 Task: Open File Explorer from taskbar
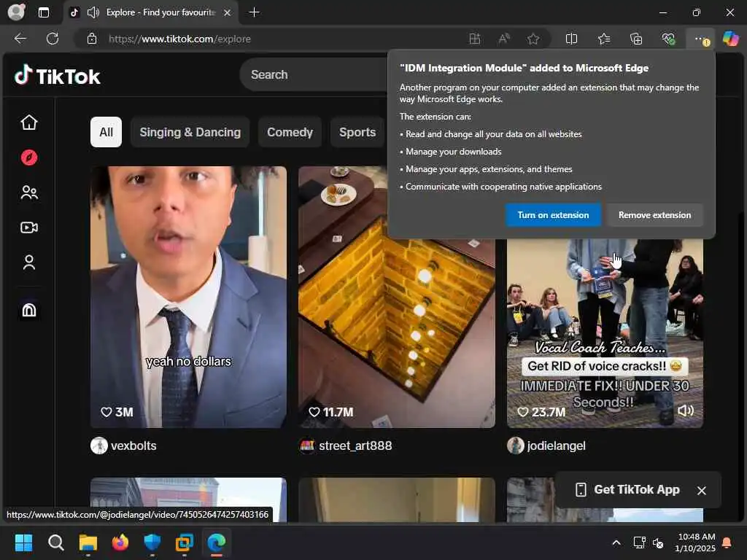[88, 542]
